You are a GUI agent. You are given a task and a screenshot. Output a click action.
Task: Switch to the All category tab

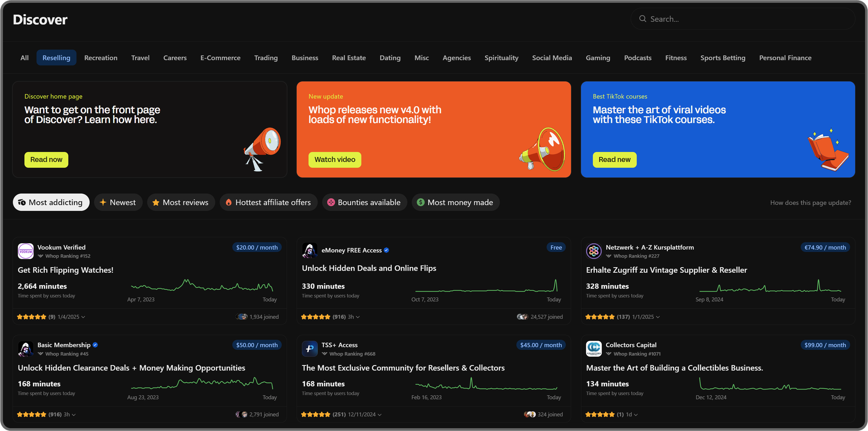(x=25, y=58)
